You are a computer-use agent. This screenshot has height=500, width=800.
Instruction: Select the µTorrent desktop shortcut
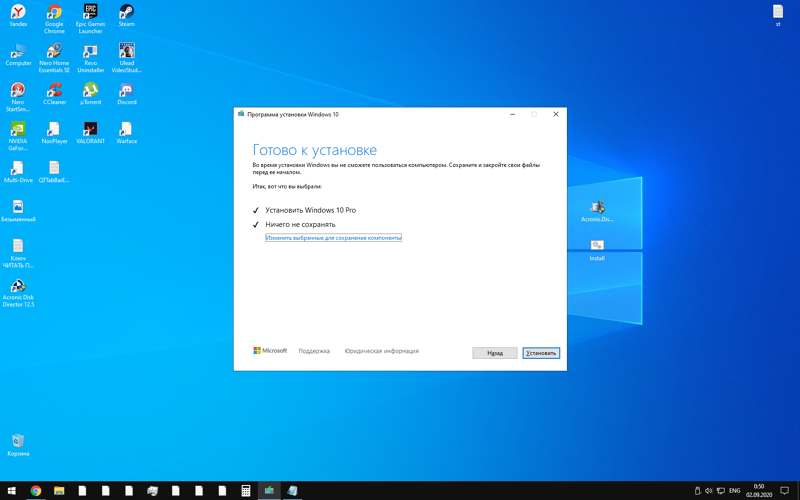90,93
